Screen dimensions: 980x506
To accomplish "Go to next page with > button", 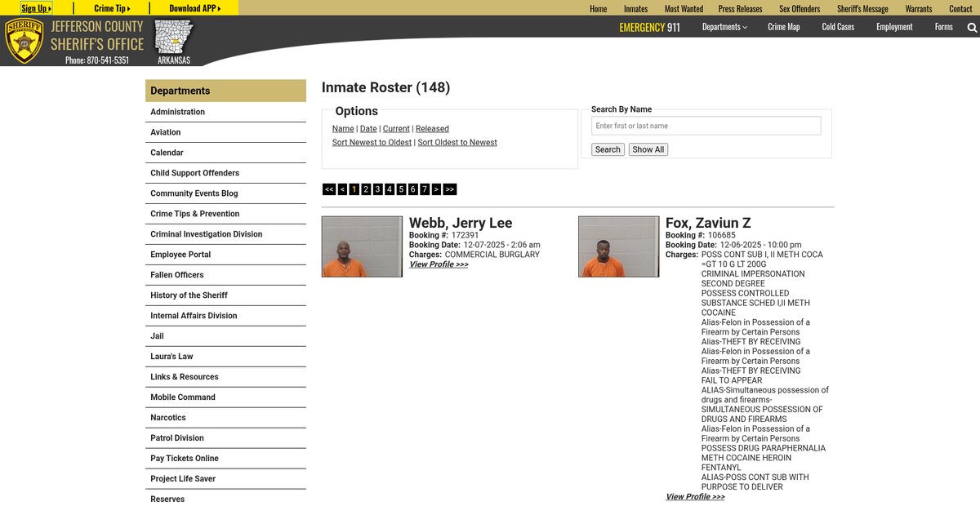I will (436, 189).
